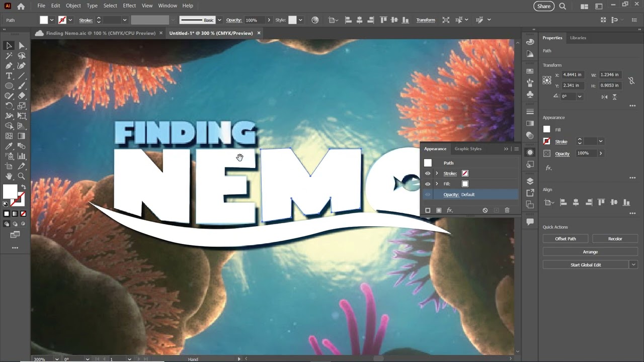This screenshot has width=644, height=362.
Task: Select the Line Segment tool
Action: (22, 76)
